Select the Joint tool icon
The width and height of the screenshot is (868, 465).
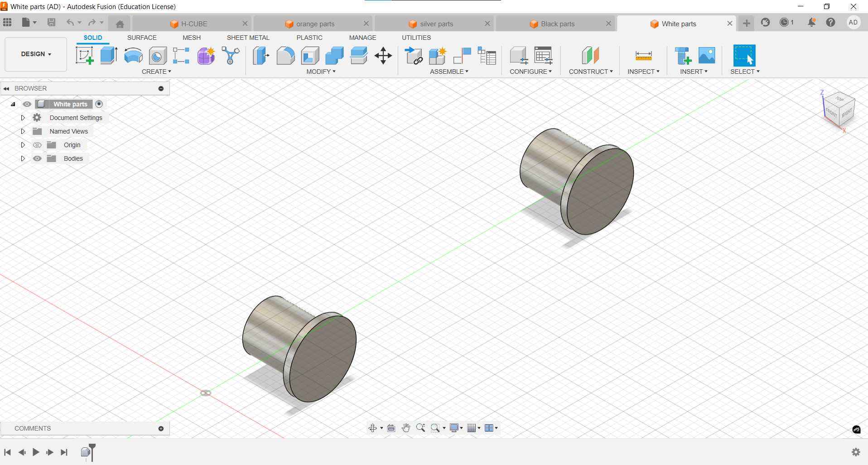pyautogui.click(x=463, y=56)
